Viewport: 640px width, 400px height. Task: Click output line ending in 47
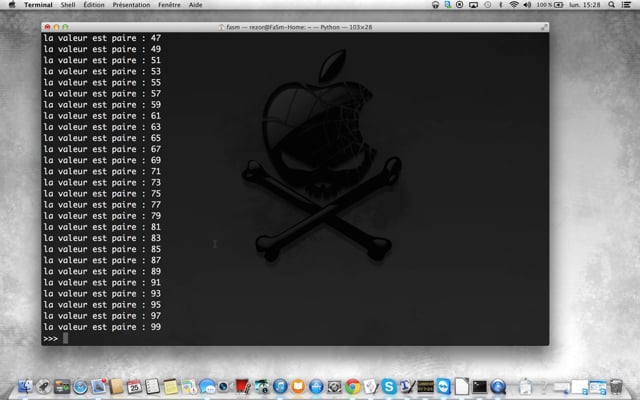tap(102, 38)
